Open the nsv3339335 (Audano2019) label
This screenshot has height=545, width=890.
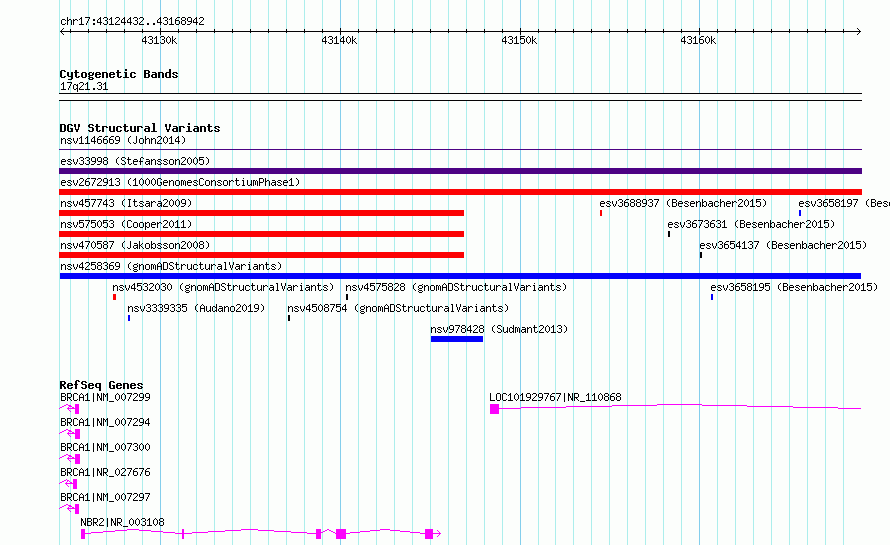coord(196,308)
